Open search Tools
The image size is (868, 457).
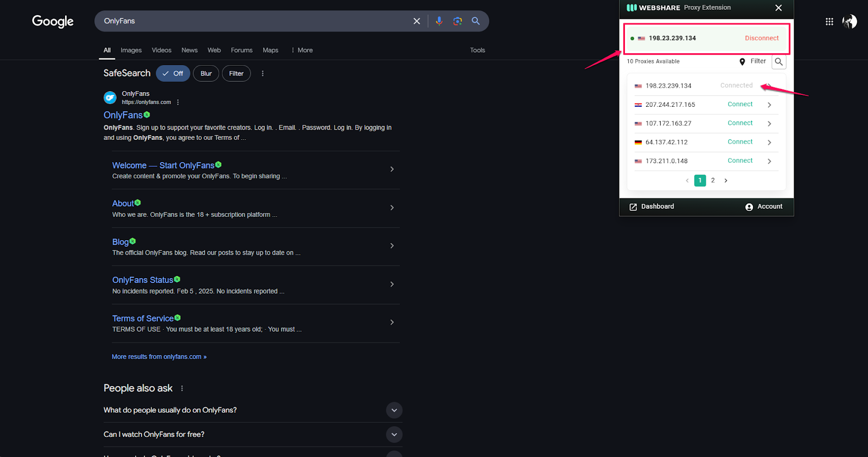click(477, 50)
